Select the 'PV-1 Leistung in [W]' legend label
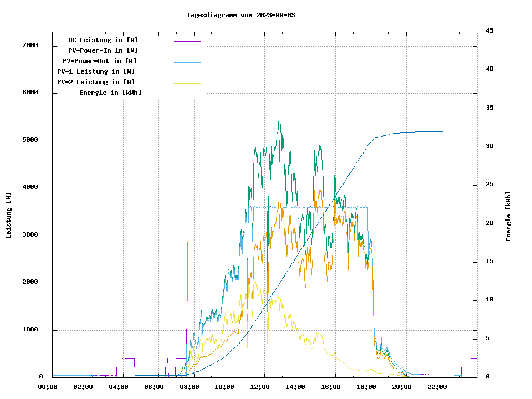 96,71
